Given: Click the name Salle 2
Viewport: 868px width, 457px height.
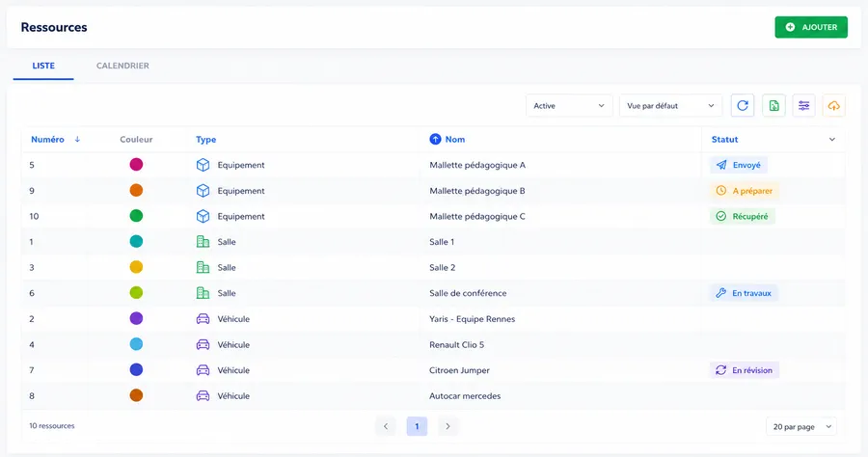Looking at the screenshot, I should point(443,268).
